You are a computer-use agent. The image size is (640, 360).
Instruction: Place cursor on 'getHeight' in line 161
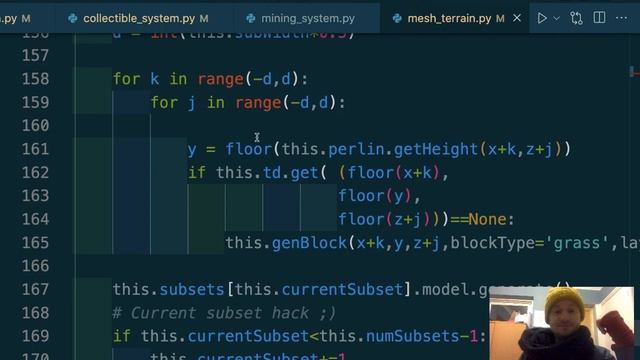(x=436, y=149)
